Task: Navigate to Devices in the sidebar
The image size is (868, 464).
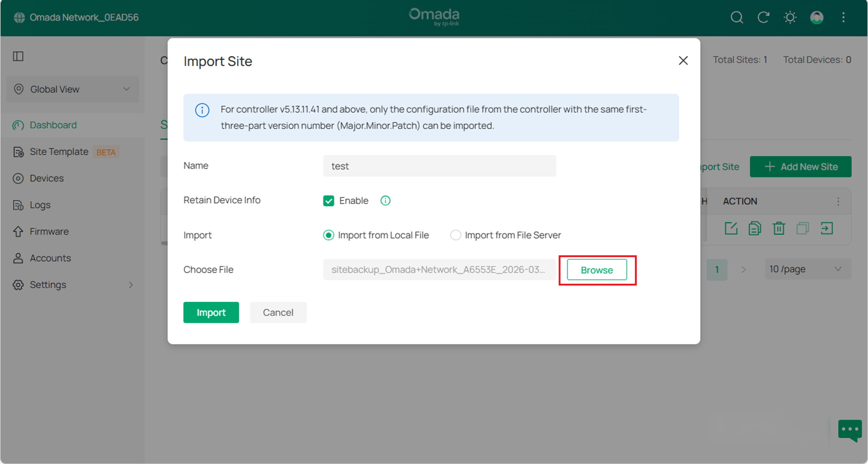Action: pos(46,178)
